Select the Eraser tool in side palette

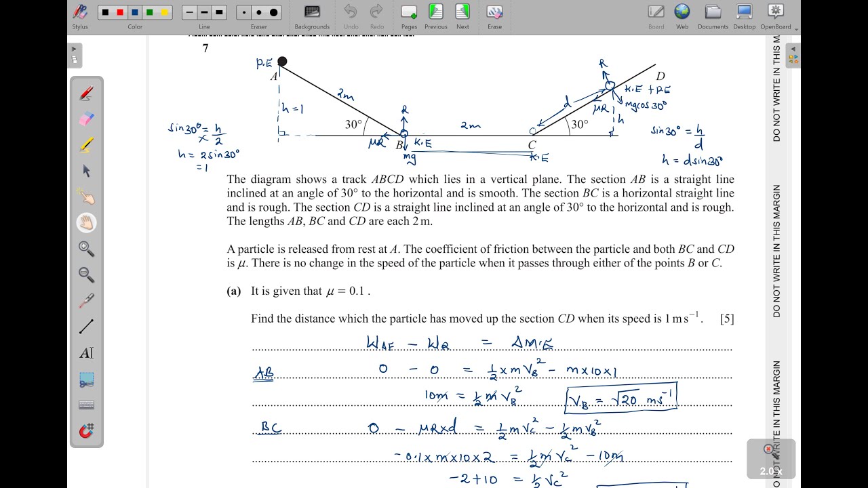pos(86,119)
